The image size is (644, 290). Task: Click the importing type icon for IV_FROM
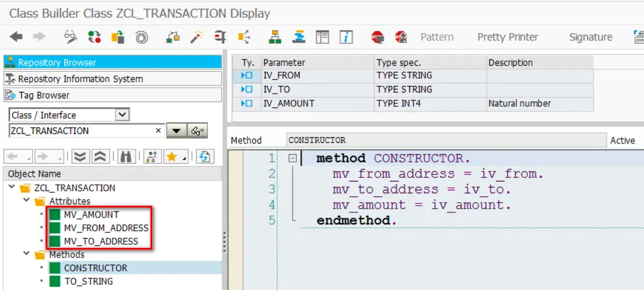[x=247, y=75]
